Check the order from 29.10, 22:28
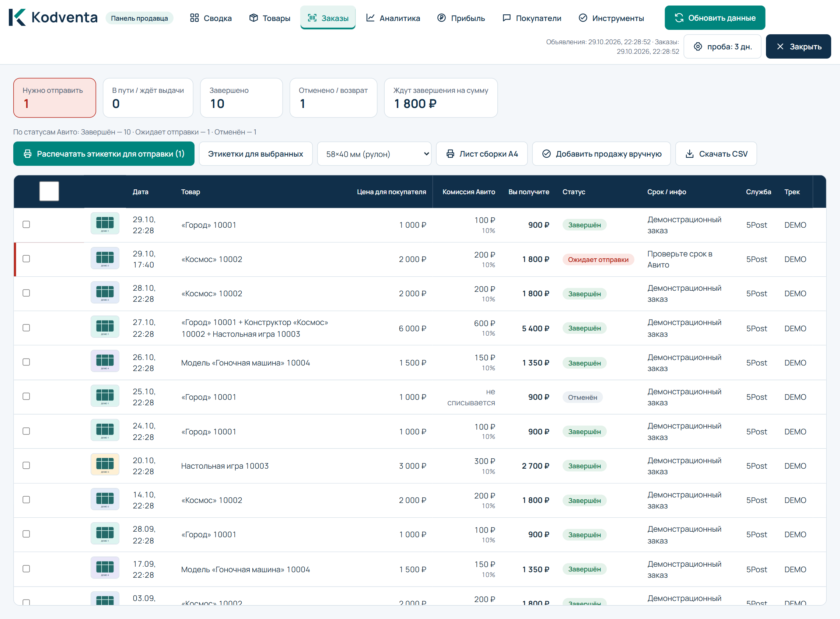This screenshot has width=840, height=619. (26, 224)
